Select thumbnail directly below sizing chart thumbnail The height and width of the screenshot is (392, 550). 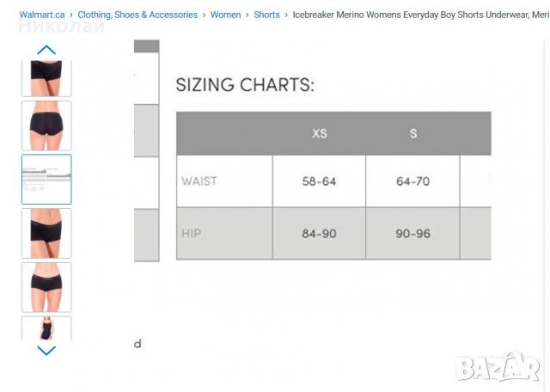point(46,233)
